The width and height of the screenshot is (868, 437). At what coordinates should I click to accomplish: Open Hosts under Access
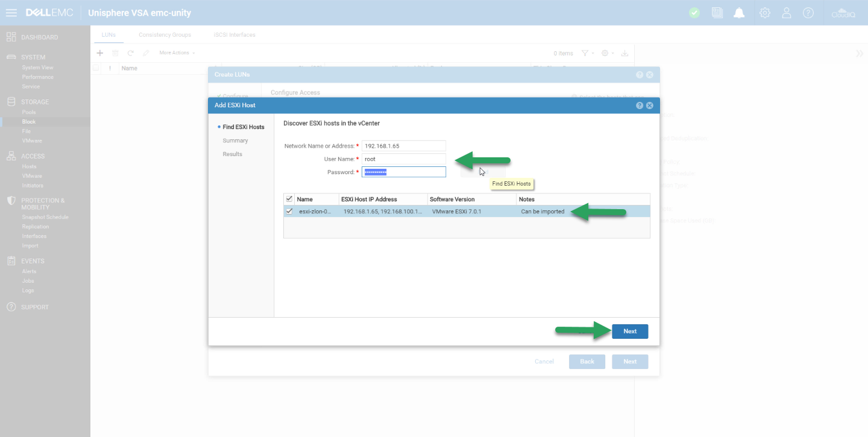pyautogui.click(x=29, y=166)
